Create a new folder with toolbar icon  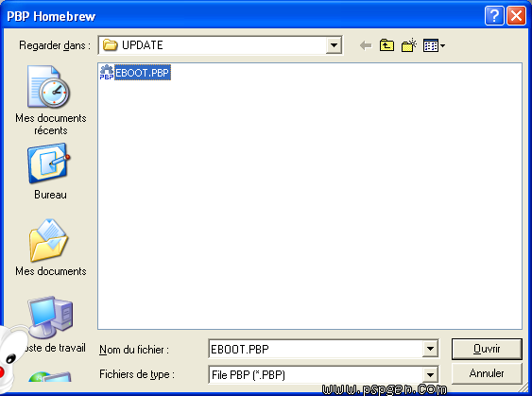click(x=409, y=45)
